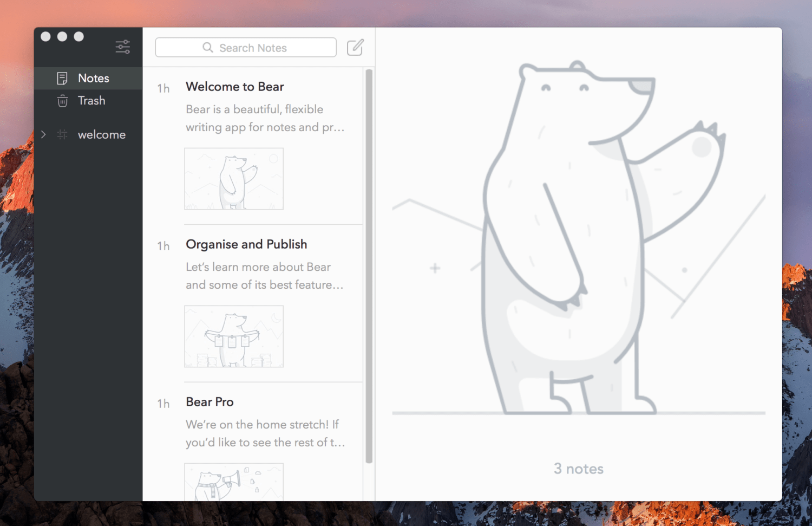Viewport: 812px width, 526px height.
Task: Open the Welcome to Bear note title
Action: [x=235, y=87]
